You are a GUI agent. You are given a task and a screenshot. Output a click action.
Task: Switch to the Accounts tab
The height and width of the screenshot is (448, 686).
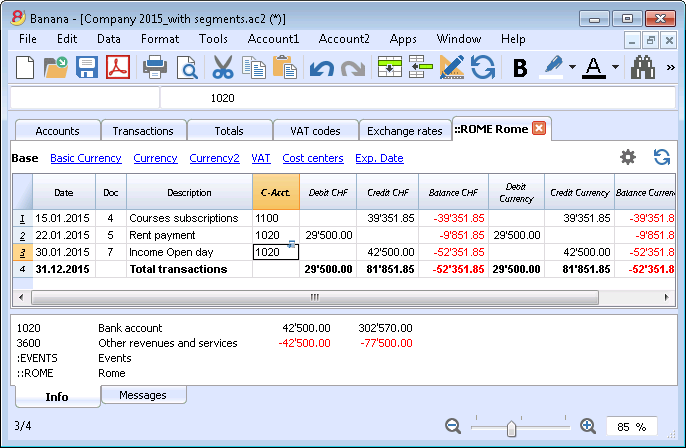tap(57, 131)
